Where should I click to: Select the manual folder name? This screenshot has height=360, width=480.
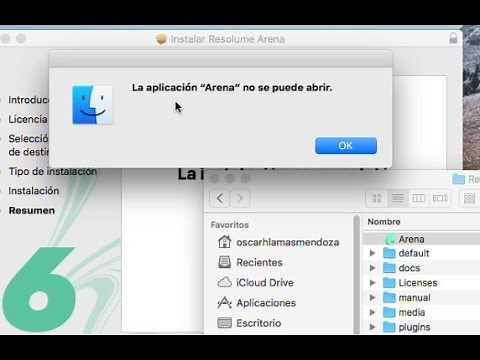coord(414,297)
